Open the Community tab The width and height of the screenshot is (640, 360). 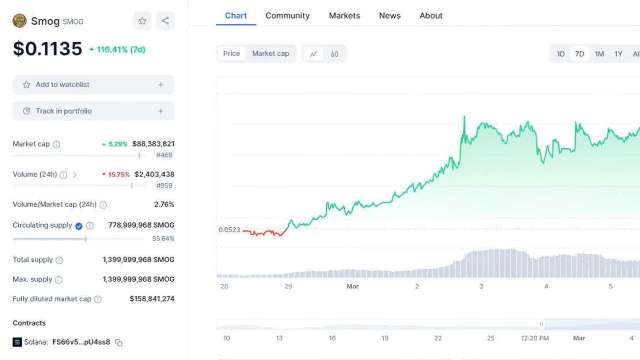point(287,16)
